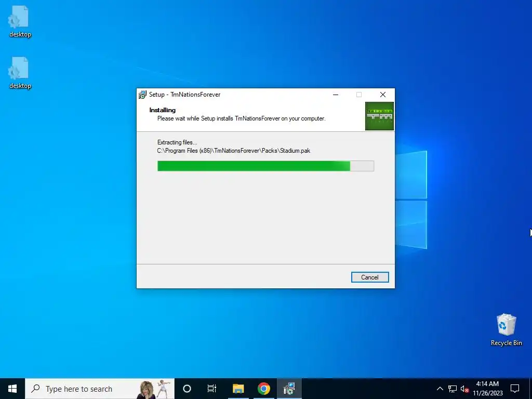The height and width of the screenshot is (399, 532).
Task: Select the top desktop file icon
Action: (20, 22)
